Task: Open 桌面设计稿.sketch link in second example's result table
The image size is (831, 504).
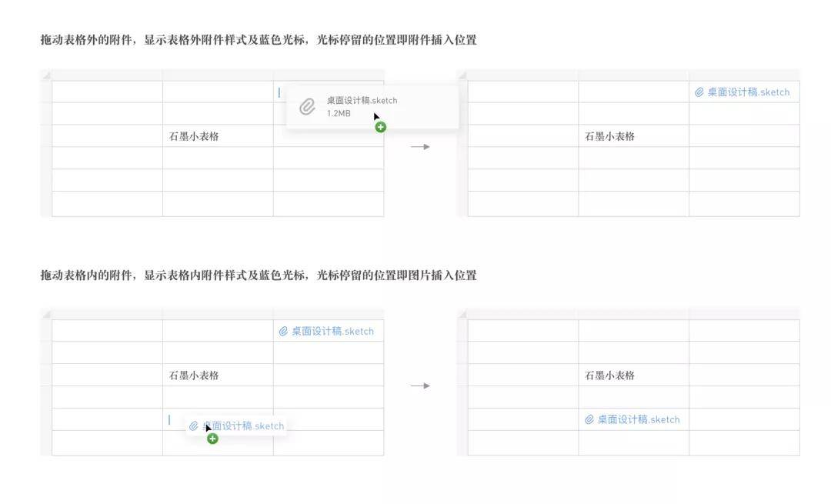Action: [x=639, y=419]
